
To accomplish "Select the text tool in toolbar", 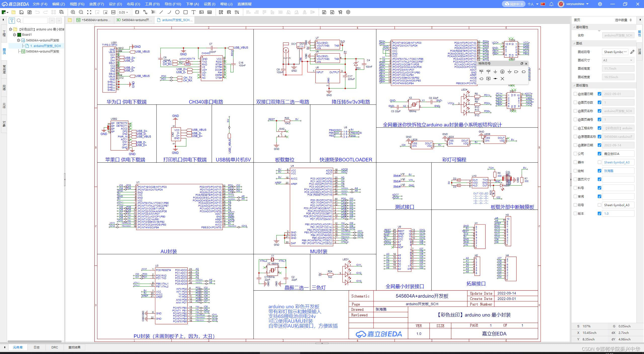I will point(193,12).
